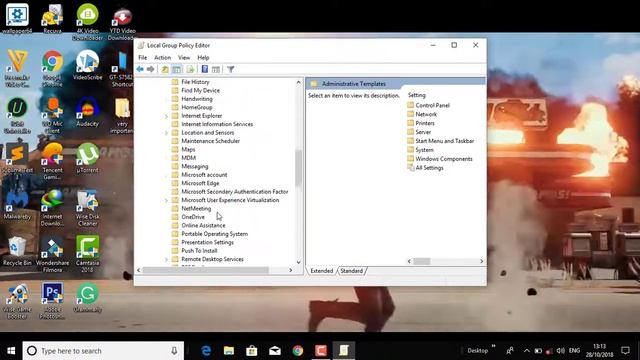Expand the Remote Desktop Services node
Viewport: 640px width, 360px height.
point(166,259)
